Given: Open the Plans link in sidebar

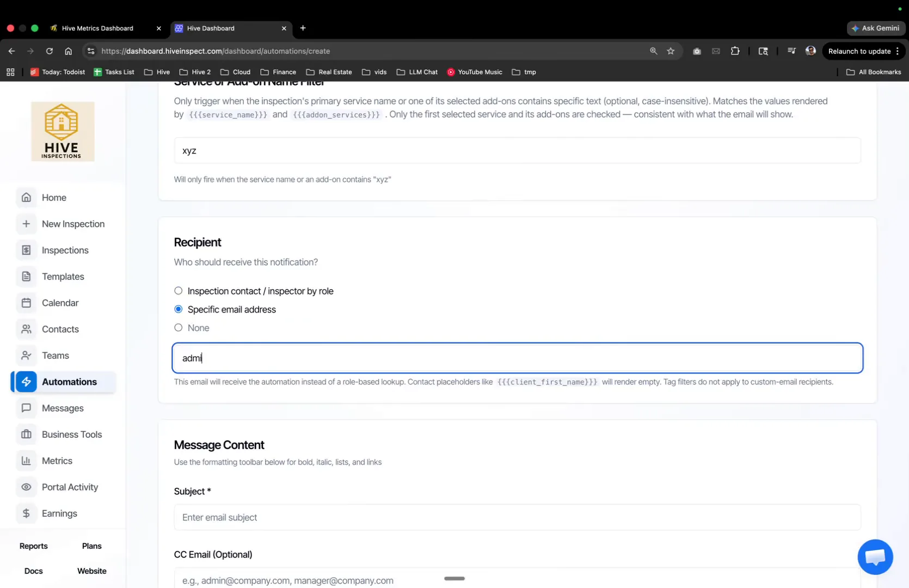Looking at the screenshot, I should point(91,546).
